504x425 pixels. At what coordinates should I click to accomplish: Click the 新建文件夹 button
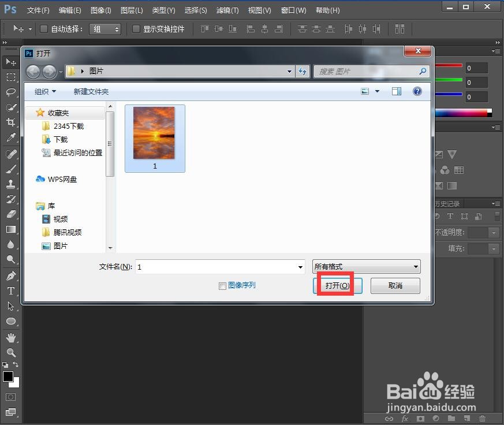(91, 92)
